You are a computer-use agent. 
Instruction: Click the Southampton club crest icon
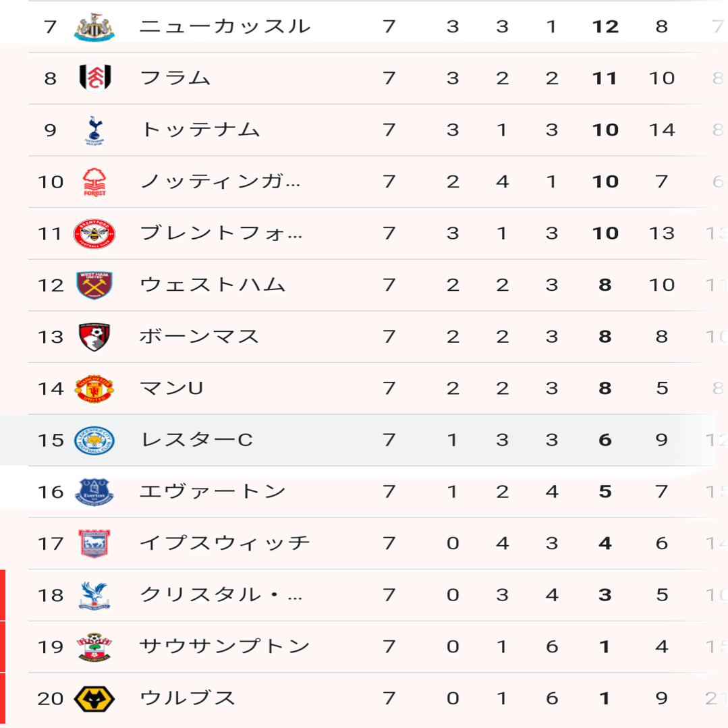[x=94, y=647]
